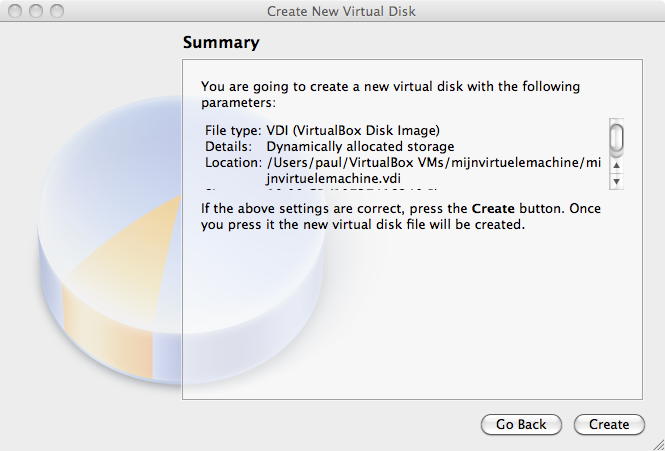
Task: Click the bold Create word in instructions
Action: point(493,209)
